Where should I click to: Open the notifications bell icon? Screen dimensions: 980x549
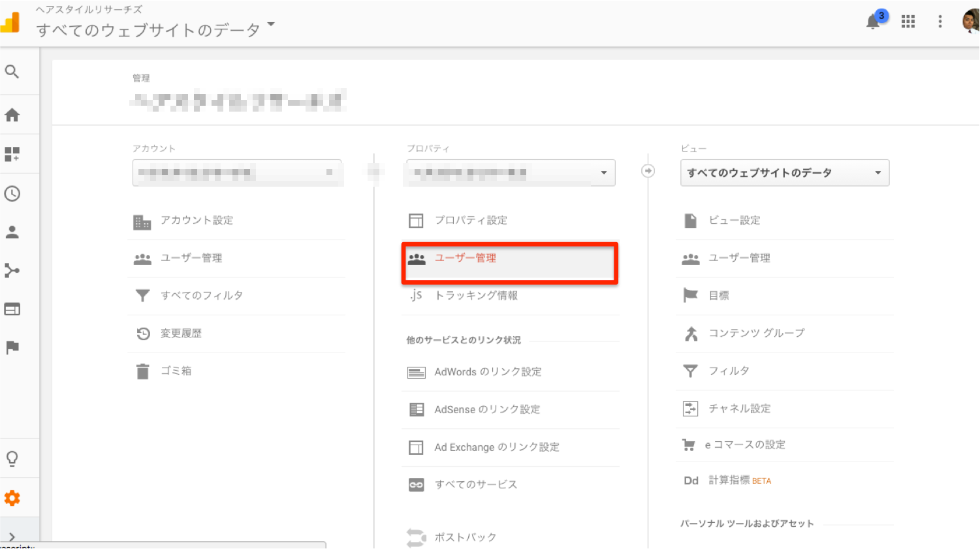pyautogui.click(x=873, y=22)
